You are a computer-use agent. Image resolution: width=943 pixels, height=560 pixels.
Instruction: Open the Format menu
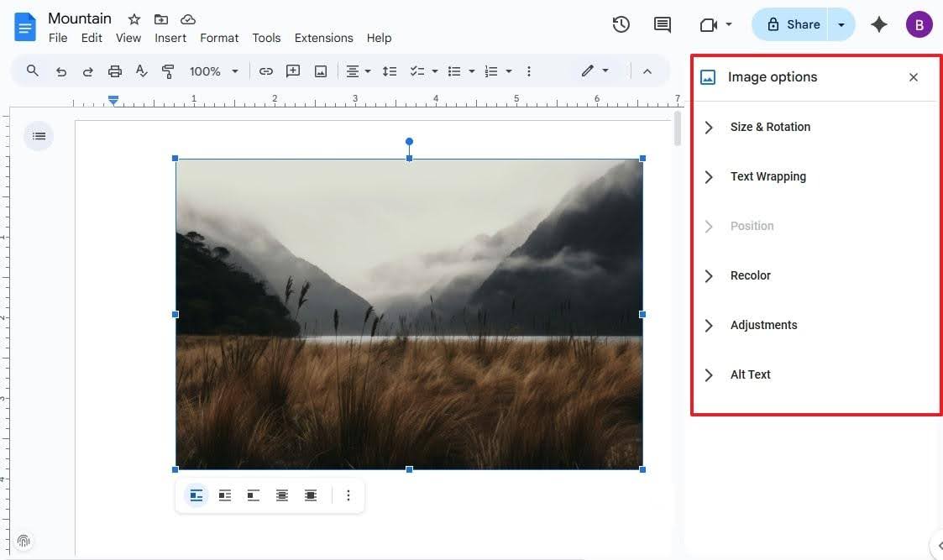click(219, 38)
